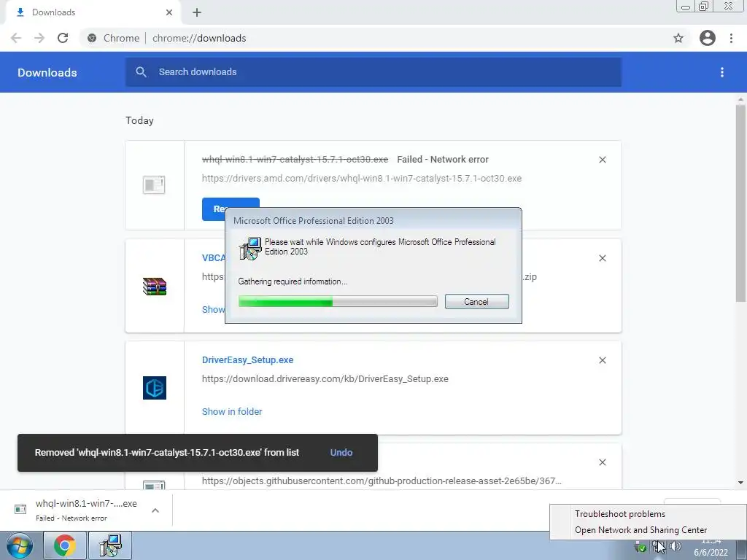
Task: Click the scrollbar down arrow
Action: coord(740,483)
